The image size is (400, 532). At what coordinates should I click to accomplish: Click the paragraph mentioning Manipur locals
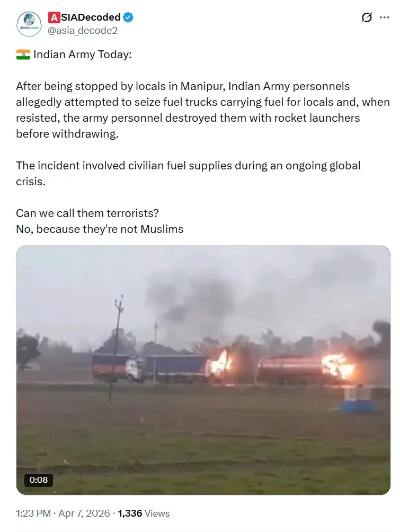tap(203, 110)
